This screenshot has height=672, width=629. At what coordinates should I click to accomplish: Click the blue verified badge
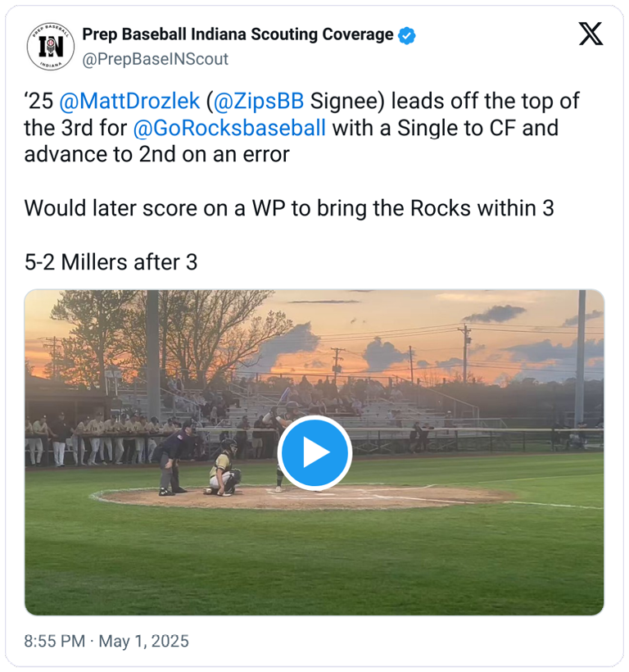407,35
